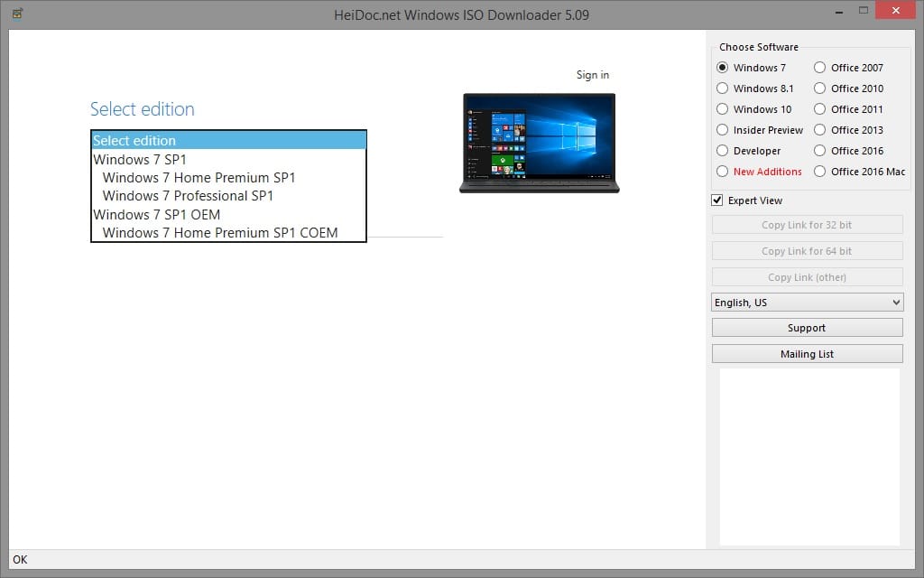This screenshot has width=924, height=578.
Task: Open the Mailing List button
Action: pyautogui.click(x=808, y=354)
